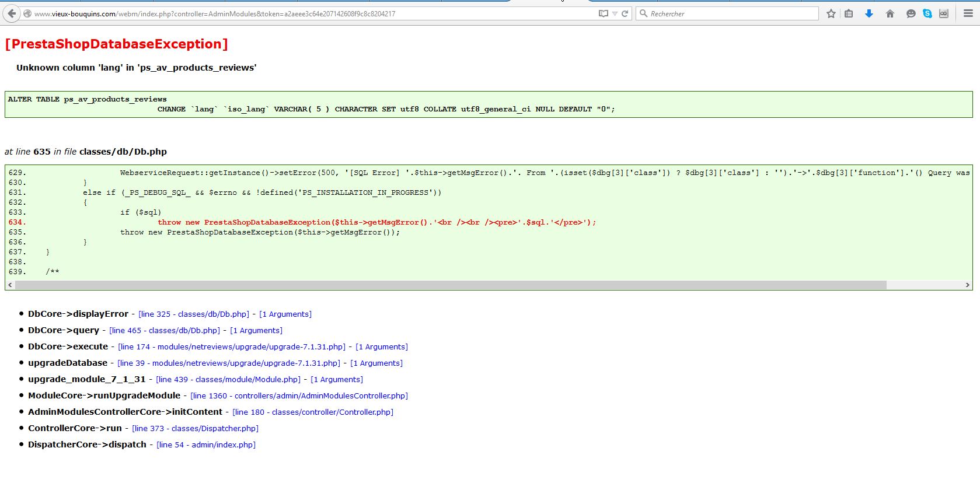
Task: Click the mask extension icon
Action: click(x=944, y=13)
